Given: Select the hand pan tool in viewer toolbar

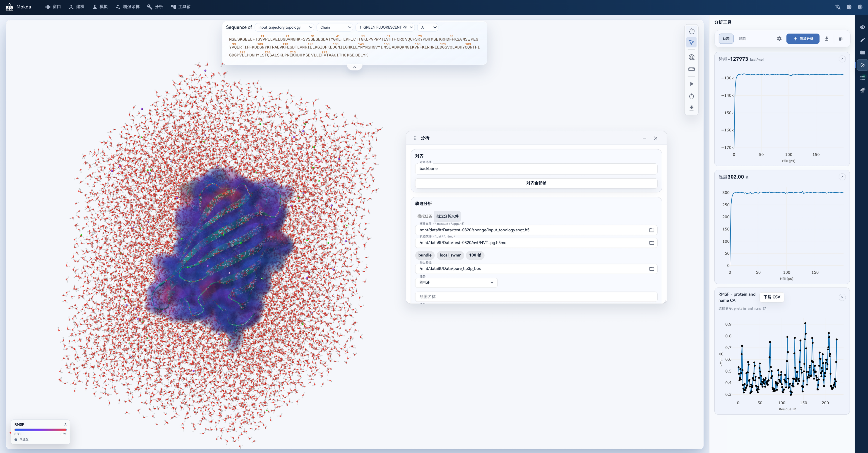Looking at the screenshot, I should [691, 31].
